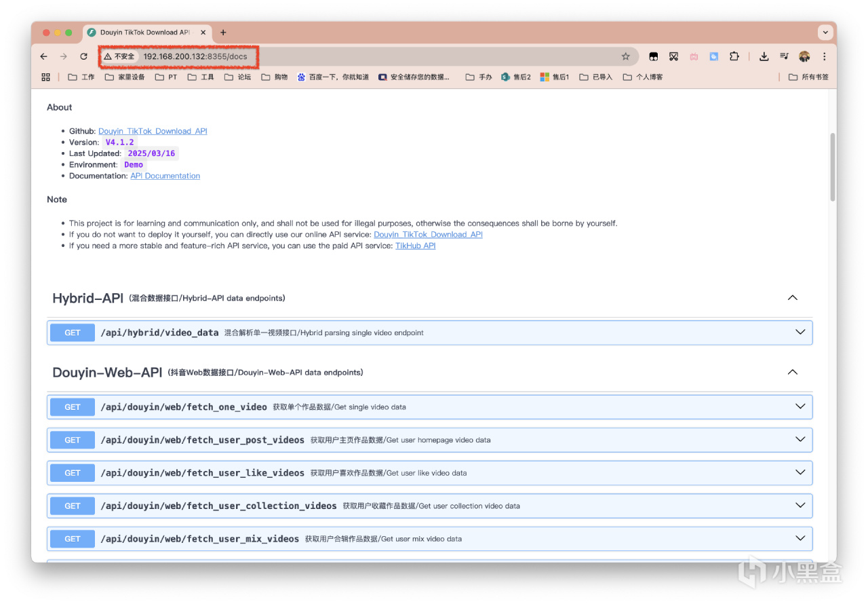Screen dimensions: 868x604
Task: Open the TikHub API link
Action: (x=416, y=246)
